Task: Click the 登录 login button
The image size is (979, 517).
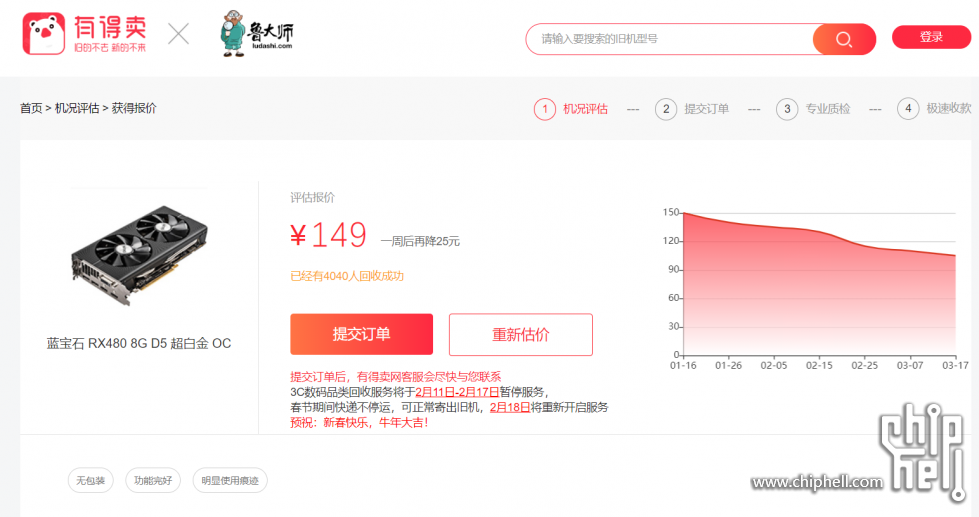Action: (x=931, y=37)
